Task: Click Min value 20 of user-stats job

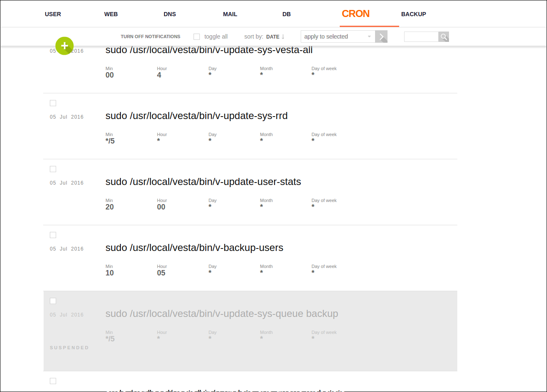Action: [110, 207]
